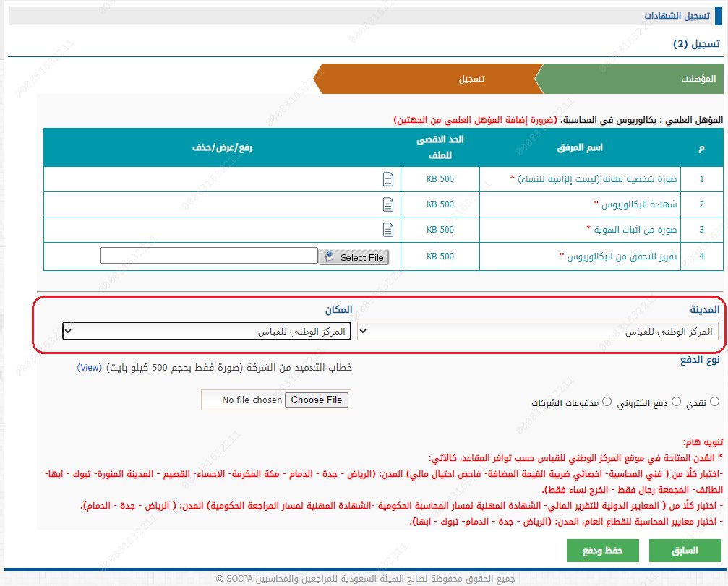Click Choose File for خطاب التعميد upload
728x586 pixels.
317,400
